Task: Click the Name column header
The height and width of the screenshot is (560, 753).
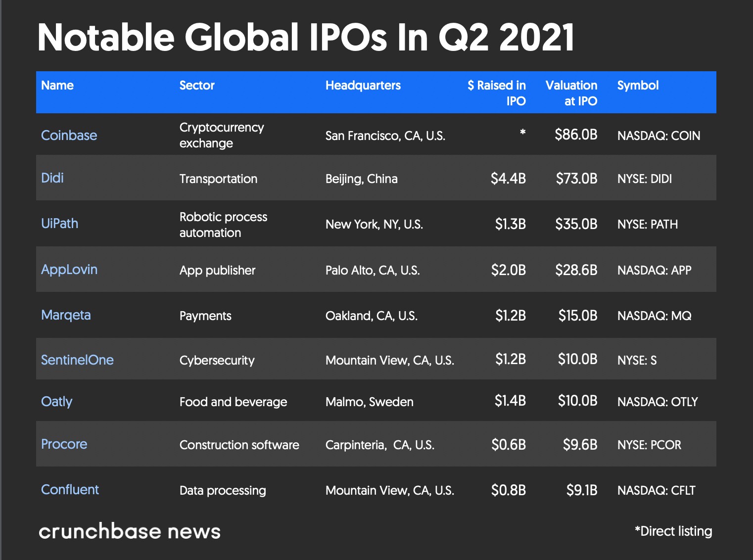Action: pos(57,86)
